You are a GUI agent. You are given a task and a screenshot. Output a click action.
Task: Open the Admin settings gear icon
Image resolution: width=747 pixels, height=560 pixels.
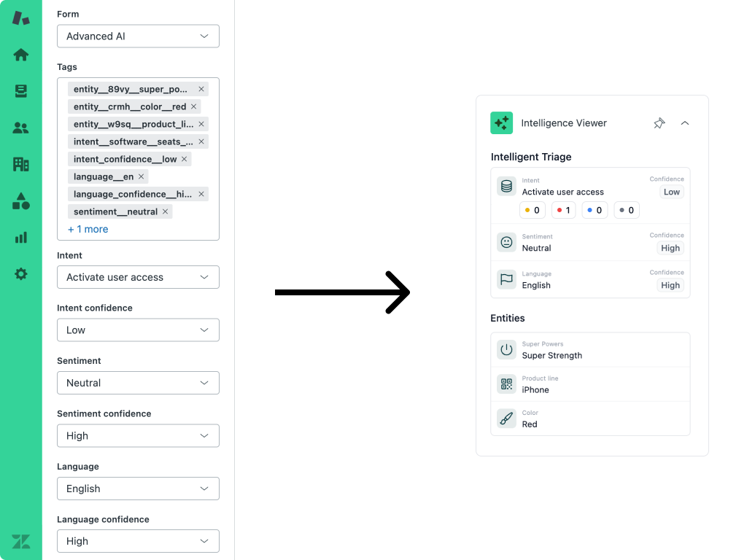click(21, 274)
